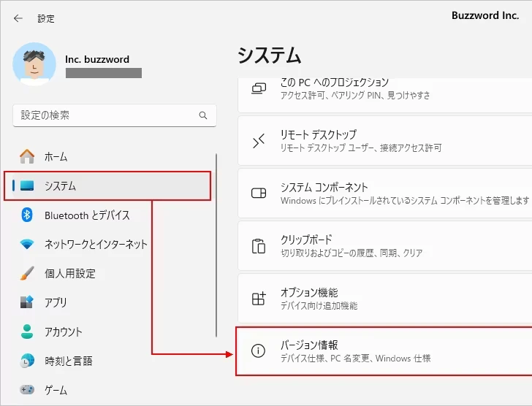The image size is (532, 406).
Task: Click text リモート デスクトップ ユーザー、接続アクセス許可
Action: [361, 148]
